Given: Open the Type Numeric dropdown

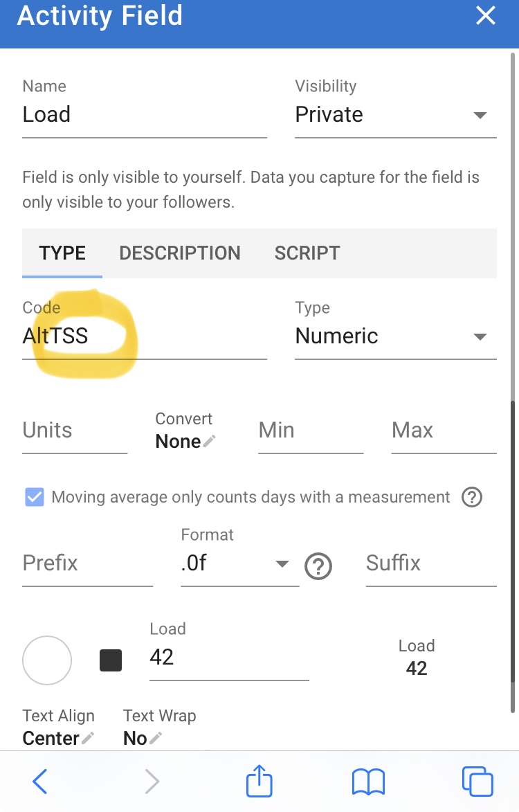Looking at the screenshot, I should [396, 336].
